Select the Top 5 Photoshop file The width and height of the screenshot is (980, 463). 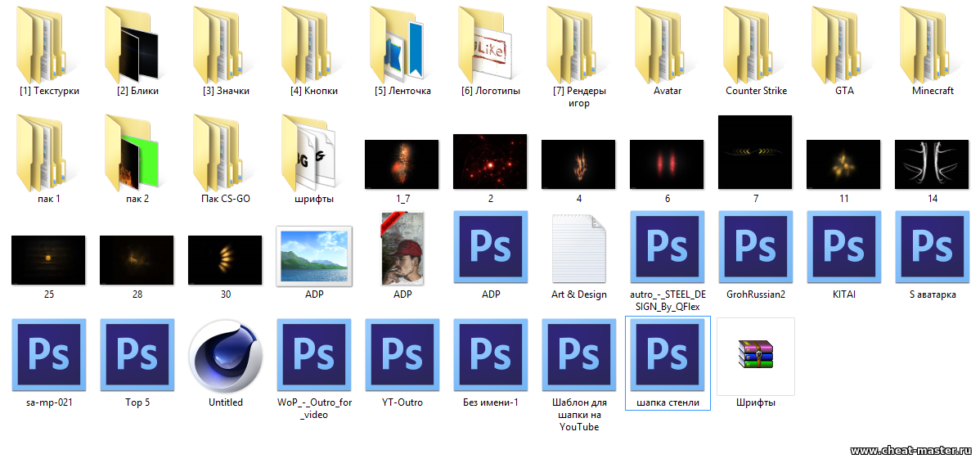[x=137, y=357]
